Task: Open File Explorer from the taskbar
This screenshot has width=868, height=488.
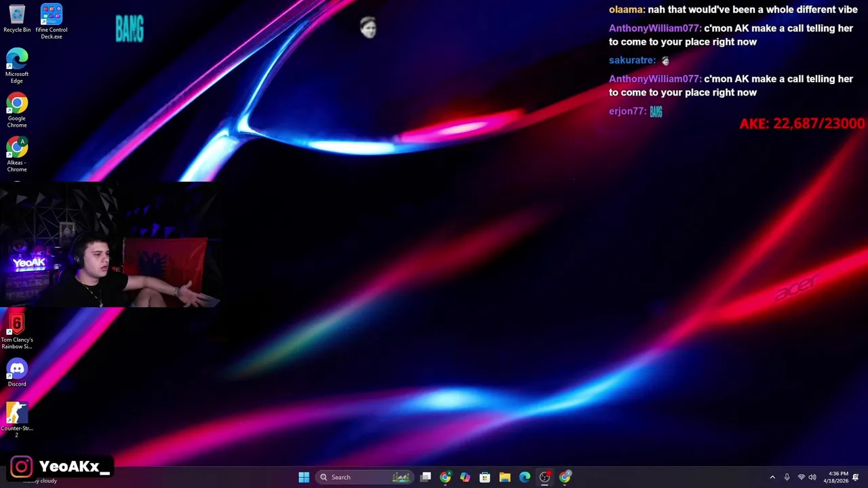Action: coord(505,477)
